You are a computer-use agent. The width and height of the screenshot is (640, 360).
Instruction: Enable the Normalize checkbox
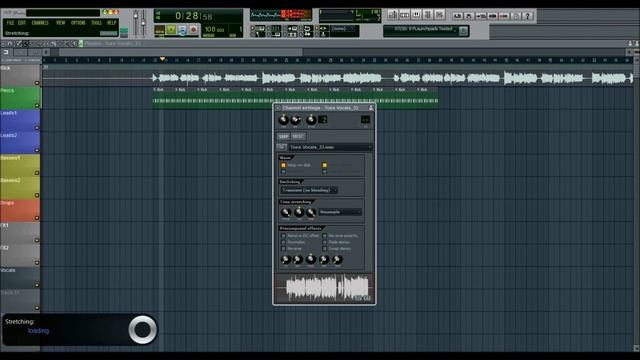[x=283, y=242]
